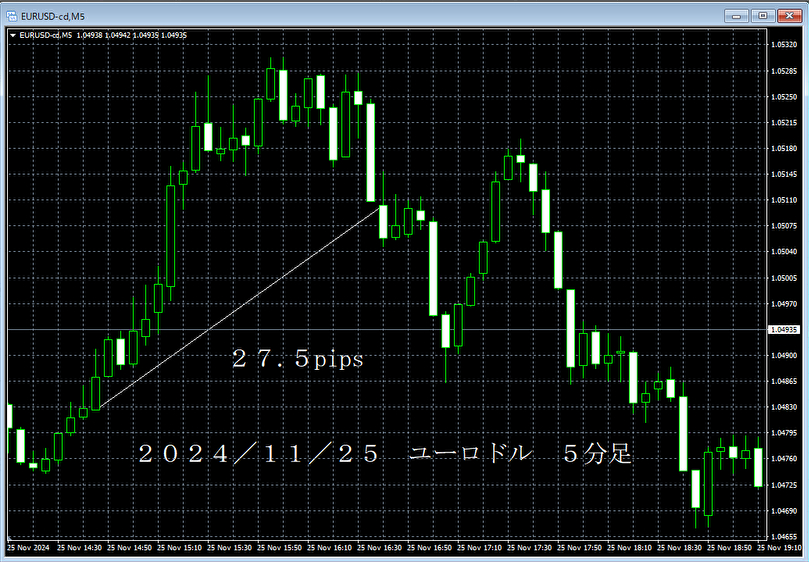Click the 1.05180 price axis label

[785, 149]
